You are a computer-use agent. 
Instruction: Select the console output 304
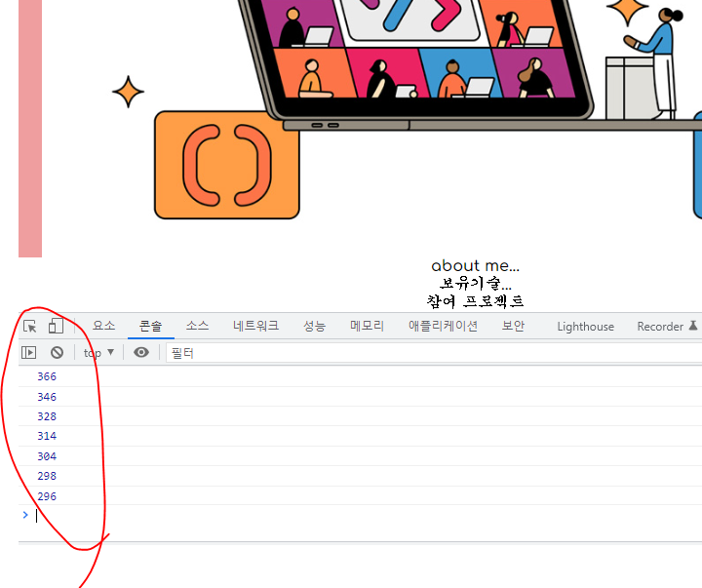(47, 456)
